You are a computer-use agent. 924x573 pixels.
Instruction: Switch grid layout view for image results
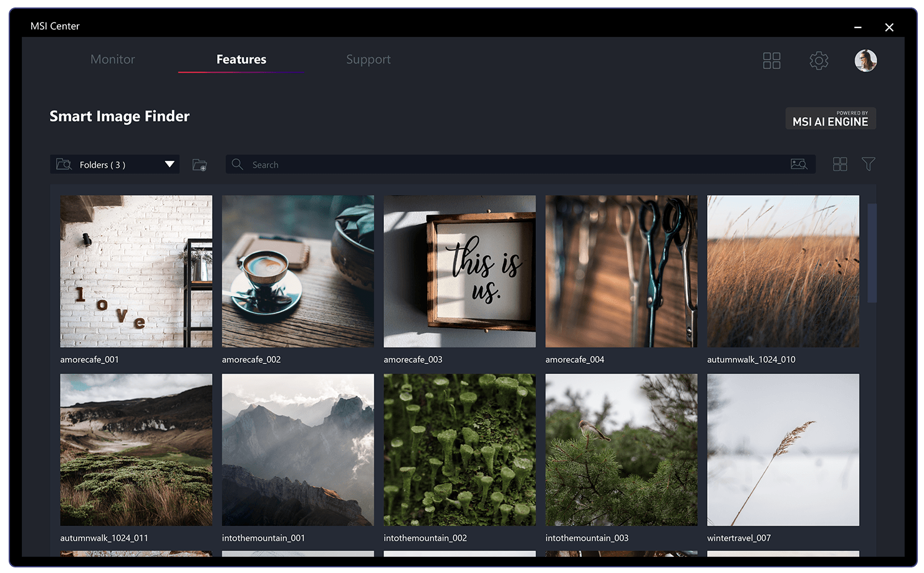point(840,164)
